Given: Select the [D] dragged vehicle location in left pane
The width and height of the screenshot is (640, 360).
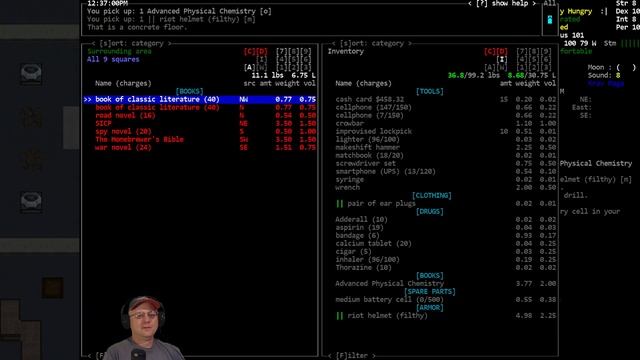Looking at the screenshot, I should click(x=262, y=51).
